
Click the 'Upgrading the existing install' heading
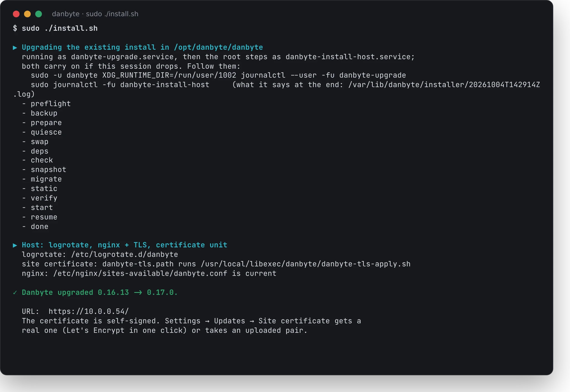tap(142, 47)
